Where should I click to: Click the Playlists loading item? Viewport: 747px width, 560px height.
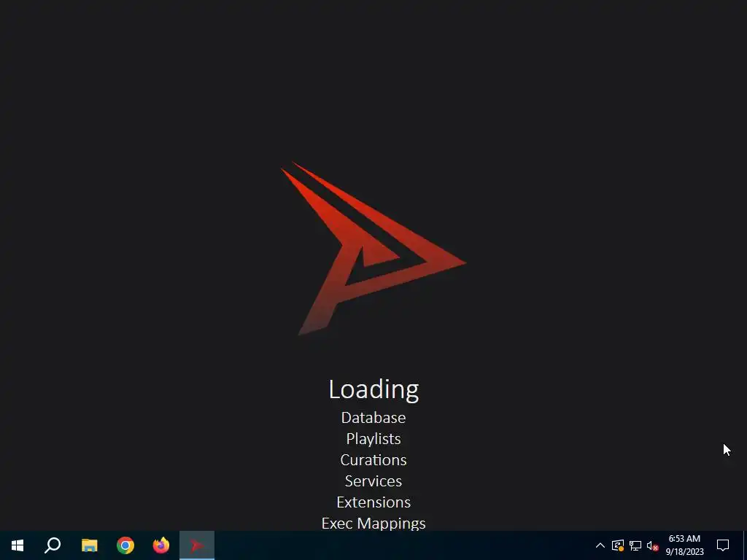point(373,439)
